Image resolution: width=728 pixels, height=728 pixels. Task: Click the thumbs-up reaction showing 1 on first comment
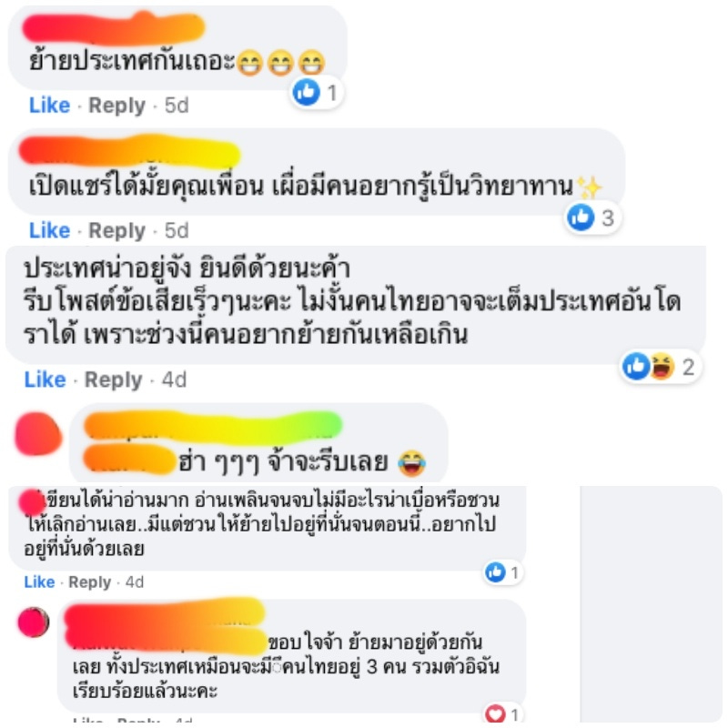pyautogui.click(x=316, y=93)
